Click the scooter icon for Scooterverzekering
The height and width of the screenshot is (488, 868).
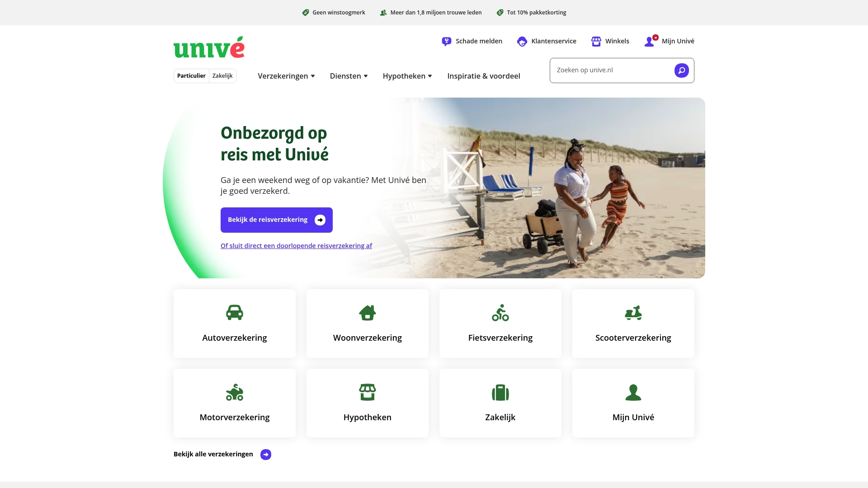(x=633, y=313)
